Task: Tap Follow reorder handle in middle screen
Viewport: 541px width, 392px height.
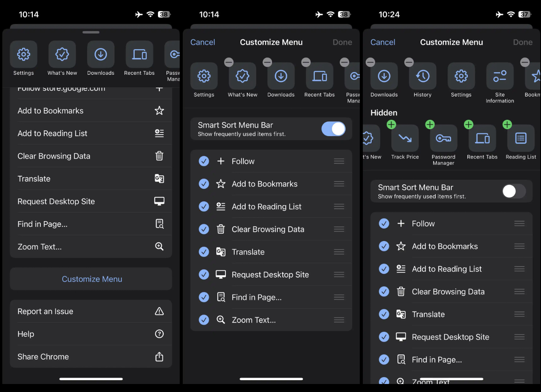Action: (x=339, y=161)
